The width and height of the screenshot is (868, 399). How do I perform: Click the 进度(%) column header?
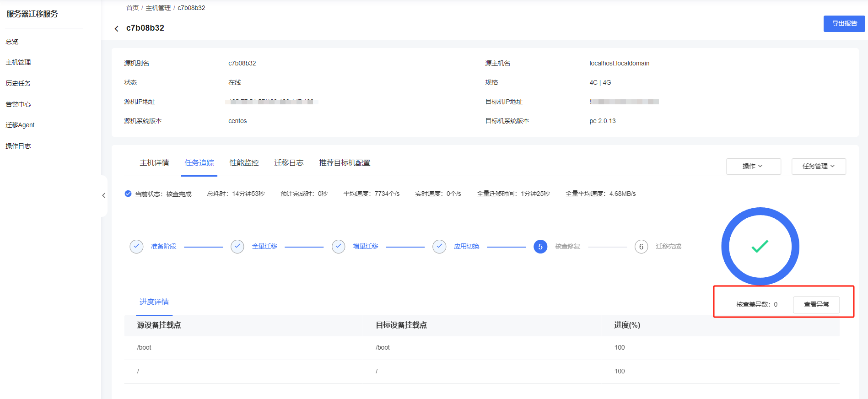click(x=627, y=325)
